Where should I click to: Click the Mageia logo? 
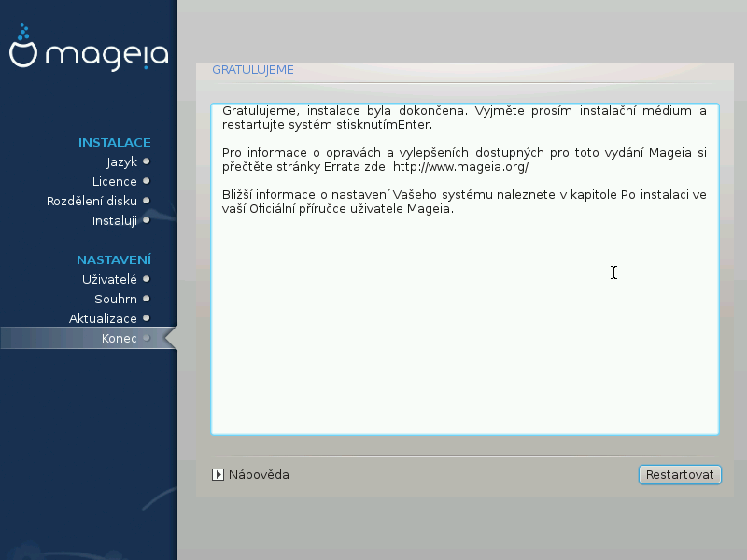[89, 48]
